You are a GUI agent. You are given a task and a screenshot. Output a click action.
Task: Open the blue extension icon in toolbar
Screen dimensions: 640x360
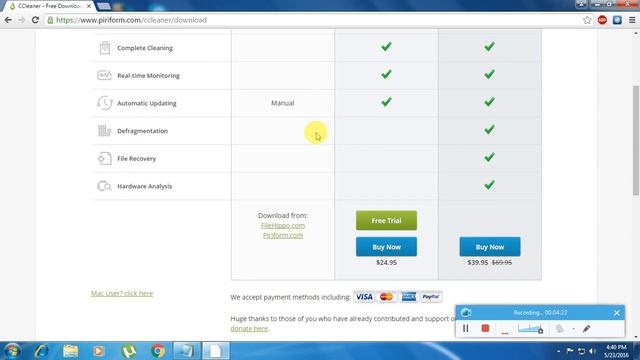pos(617,20)
